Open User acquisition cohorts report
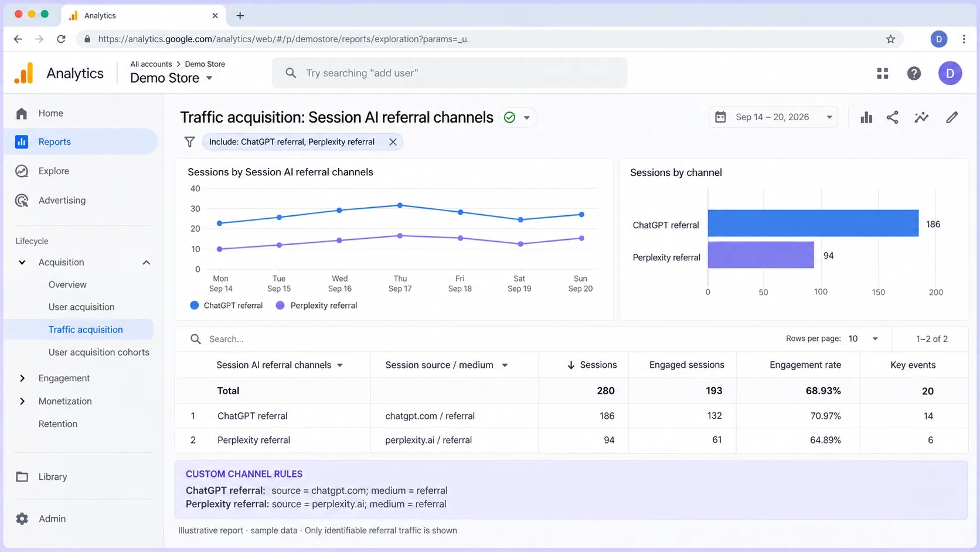The image size is (980, 552). [99, 353]
